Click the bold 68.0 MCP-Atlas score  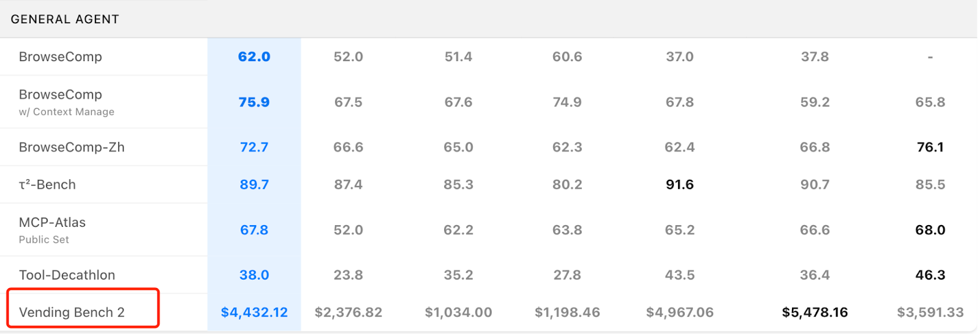930,230
